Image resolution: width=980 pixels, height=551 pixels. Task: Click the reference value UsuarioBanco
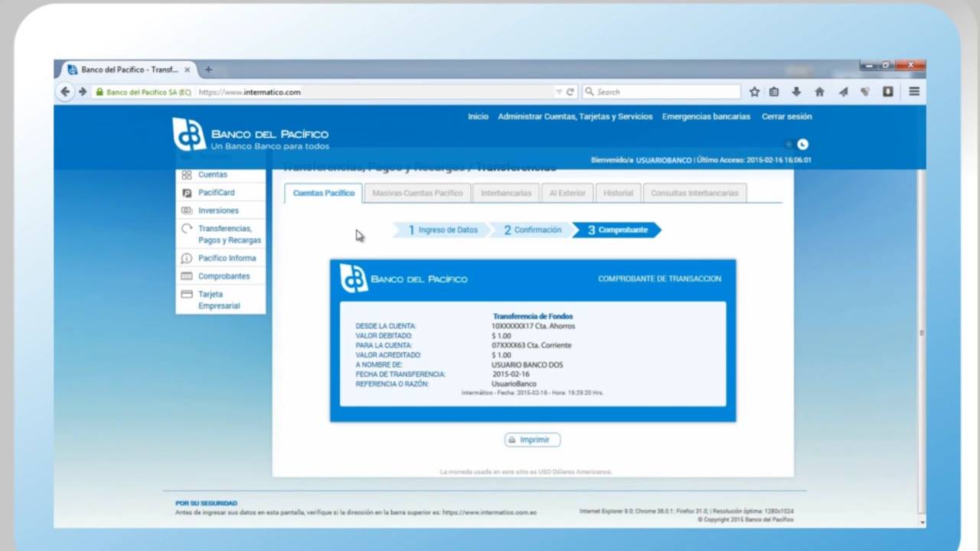click(514, 384)
